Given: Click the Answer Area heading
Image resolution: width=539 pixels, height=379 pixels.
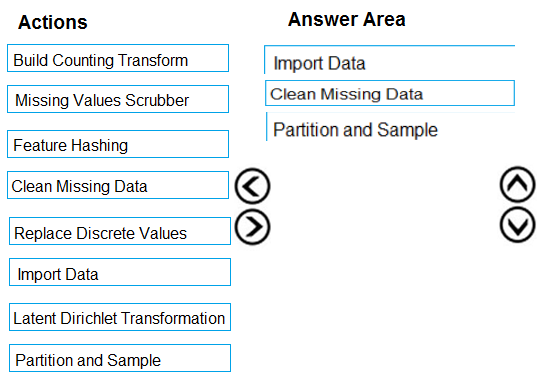Looking at the screenshot, I should [346, 19].
